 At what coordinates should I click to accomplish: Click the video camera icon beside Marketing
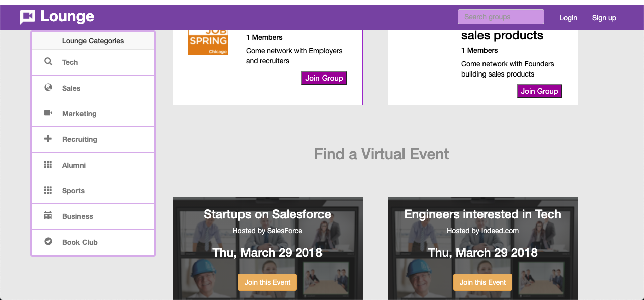(48, 113)
